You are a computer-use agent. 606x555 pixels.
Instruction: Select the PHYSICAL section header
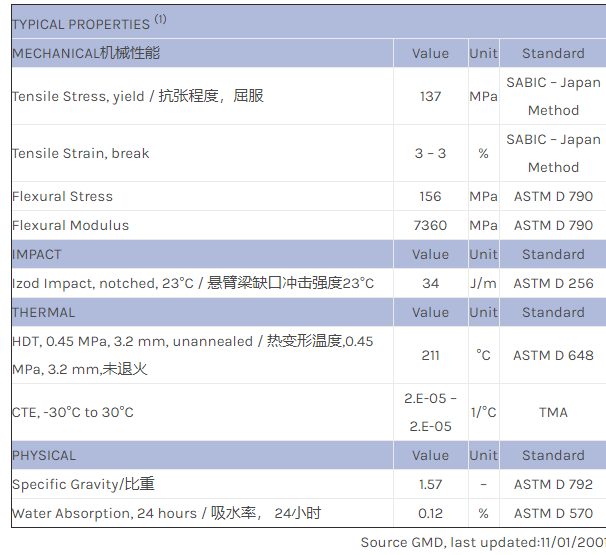coord(44,455)
